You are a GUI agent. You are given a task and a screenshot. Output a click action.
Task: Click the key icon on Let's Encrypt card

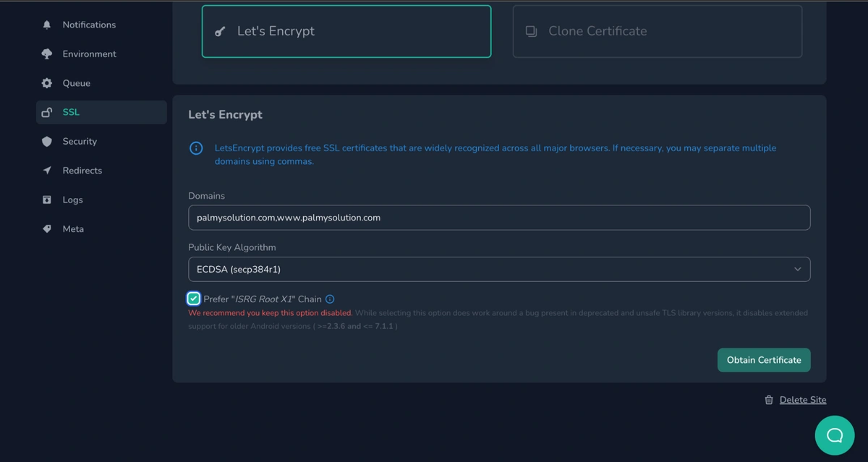click(x=221, y=32)
